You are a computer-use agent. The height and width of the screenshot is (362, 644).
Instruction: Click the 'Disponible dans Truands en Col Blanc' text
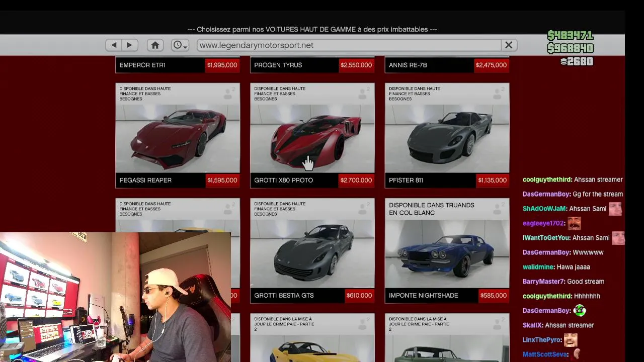pos(432,209)
